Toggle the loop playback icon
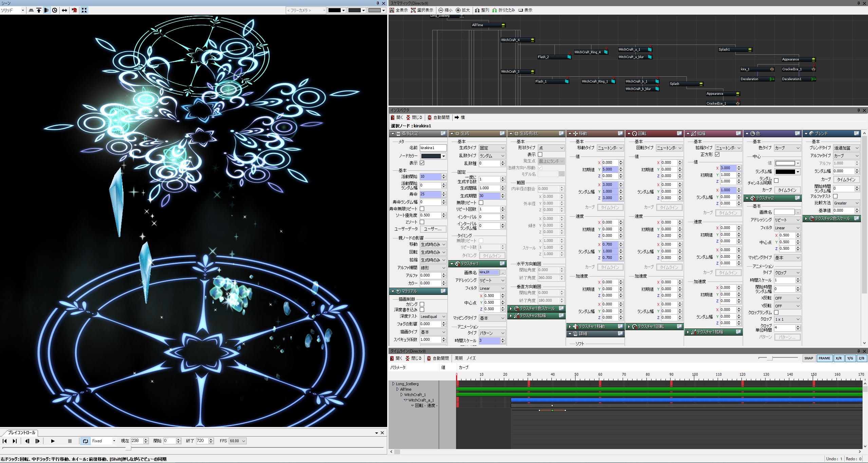 click(85, 441)
